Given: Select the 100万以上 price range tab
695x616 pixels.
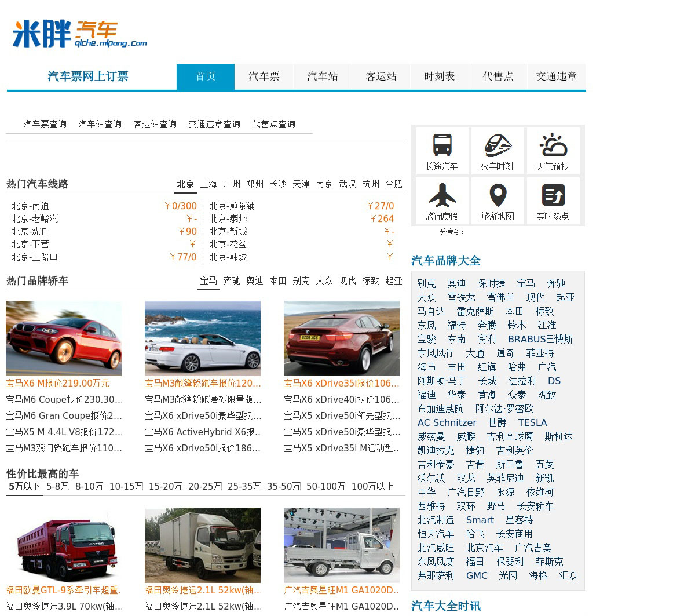Looking at the screenshot, I should [372, 486].
